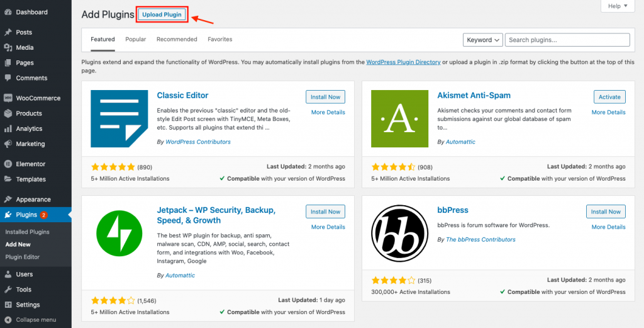Open the Help dropdown tab
The height and width of the screenshot is (328, 644).
[x=618, y=6]
